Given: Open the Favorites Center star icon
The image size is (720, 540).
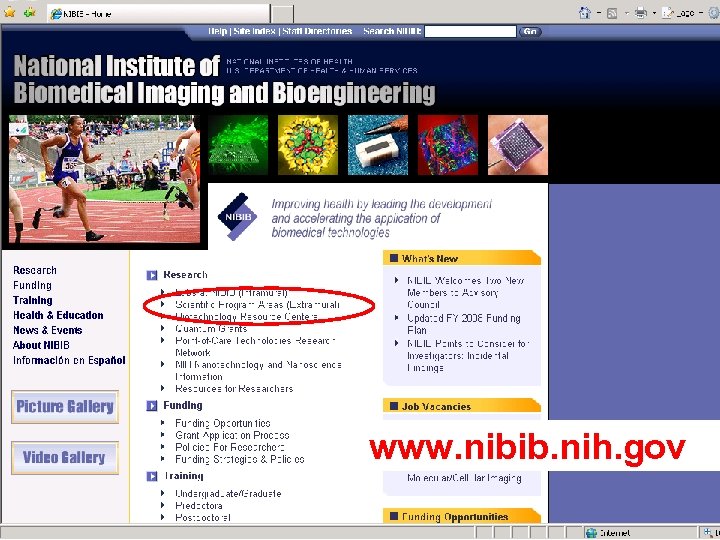Looking at the screenshot, I should (x=9, y=12).
